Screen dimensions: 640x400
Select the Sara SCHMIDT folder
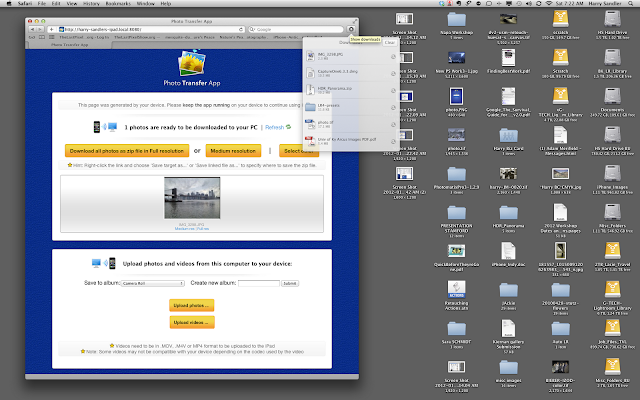click(456, 329)
